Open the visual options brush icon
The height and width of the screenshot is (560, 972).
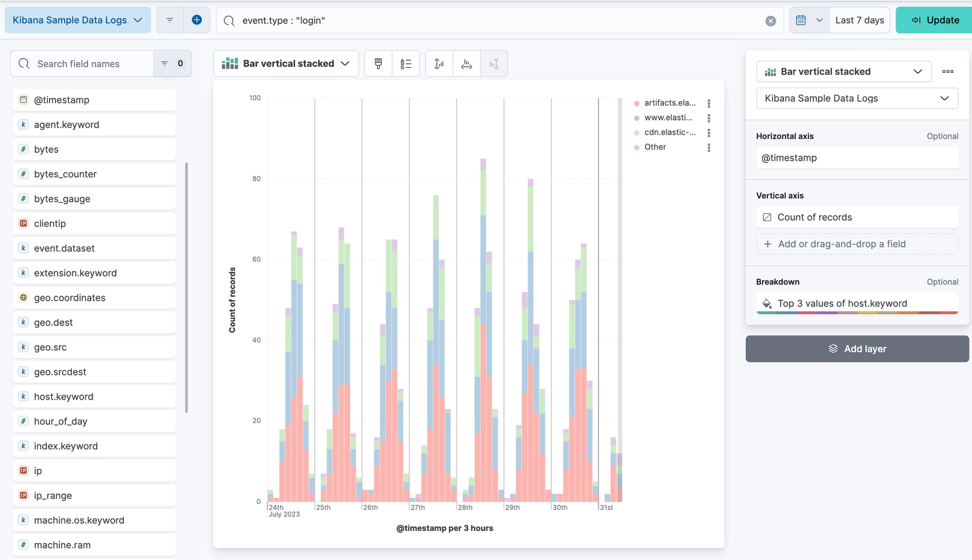click(378, 64)
